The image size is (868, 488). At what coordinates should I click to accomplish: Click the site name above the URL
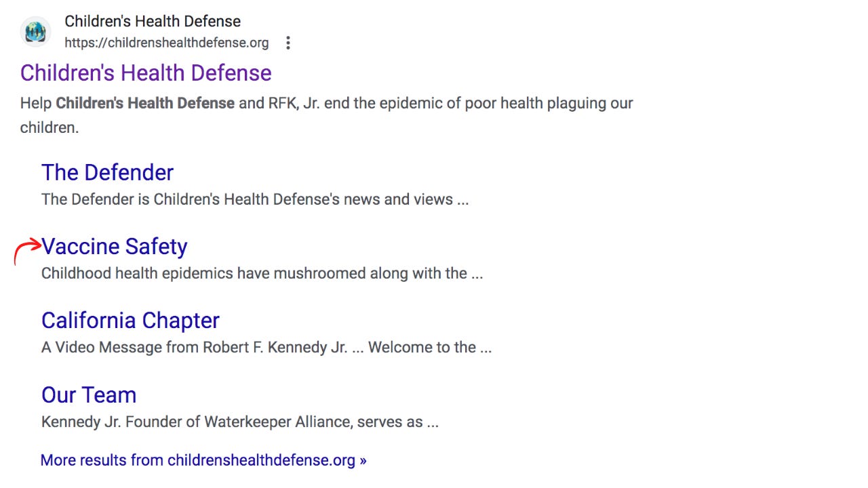(153, 22)
